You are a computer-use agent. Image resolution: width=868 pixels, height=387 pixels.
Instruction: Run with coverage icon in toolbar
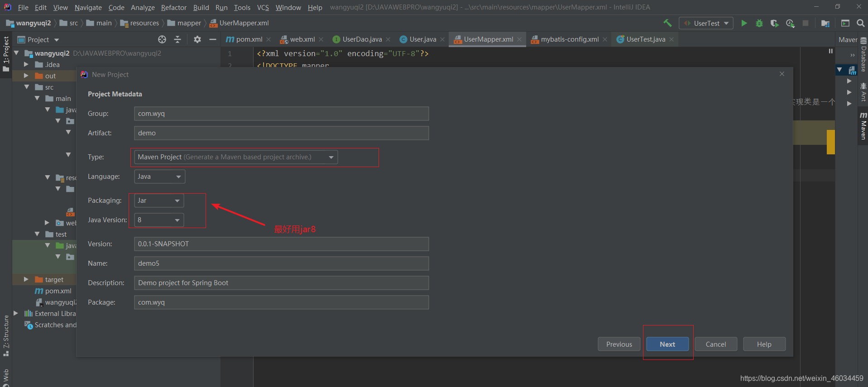click(x=775, y=23)
